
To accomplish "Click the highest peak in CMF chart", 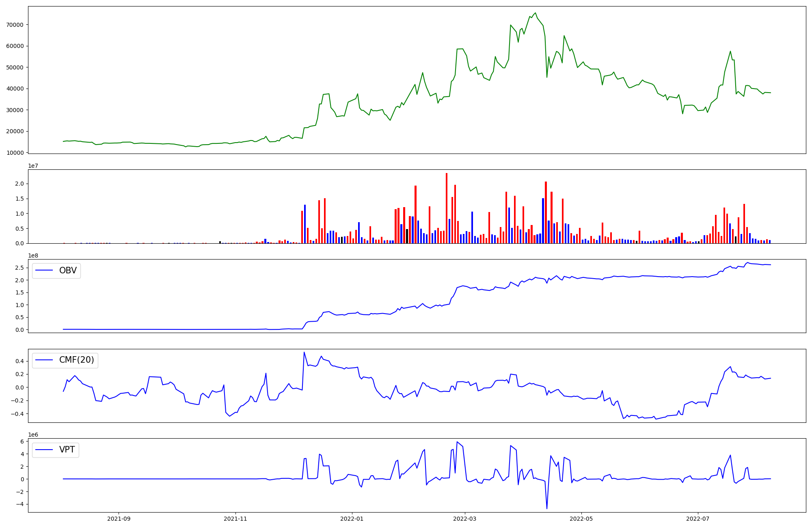I will tap(304, 353).
